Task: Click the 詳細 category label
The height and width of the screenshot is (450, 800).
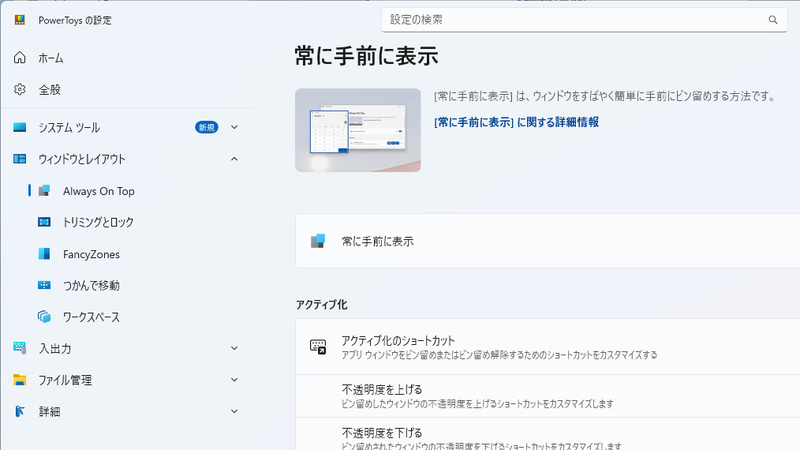Action: pos(49,412)
